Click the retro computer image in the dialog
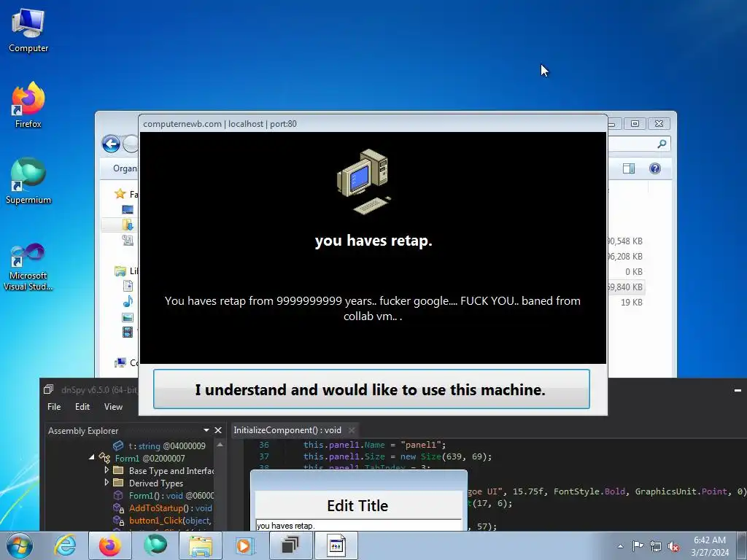Screen dimensions: 747x560 click(363, 182)
